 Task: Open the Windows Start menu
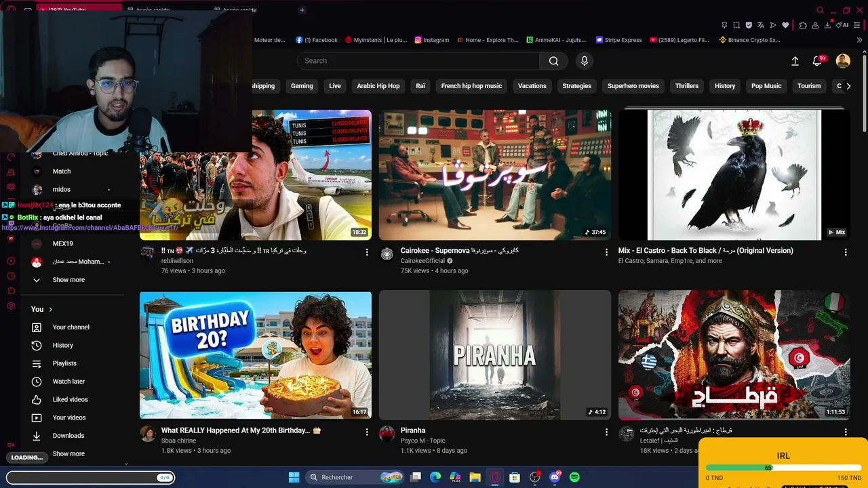pos(294,477)
